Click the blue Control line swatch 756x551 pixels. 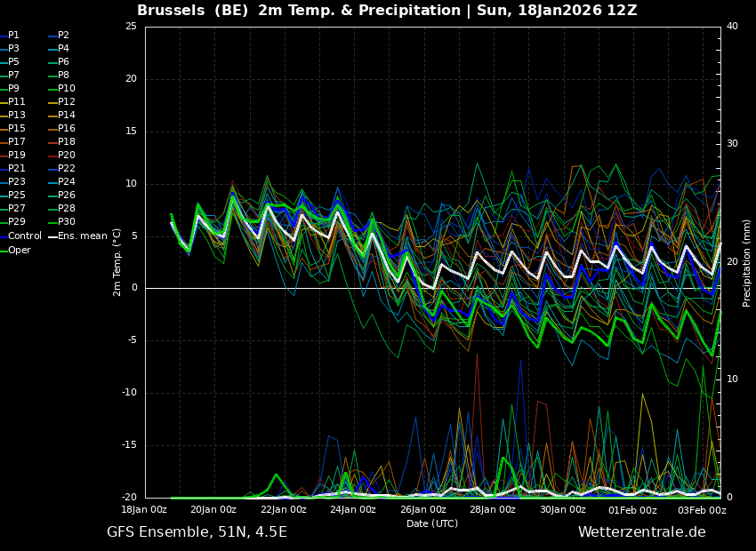(x=4, y=236)
